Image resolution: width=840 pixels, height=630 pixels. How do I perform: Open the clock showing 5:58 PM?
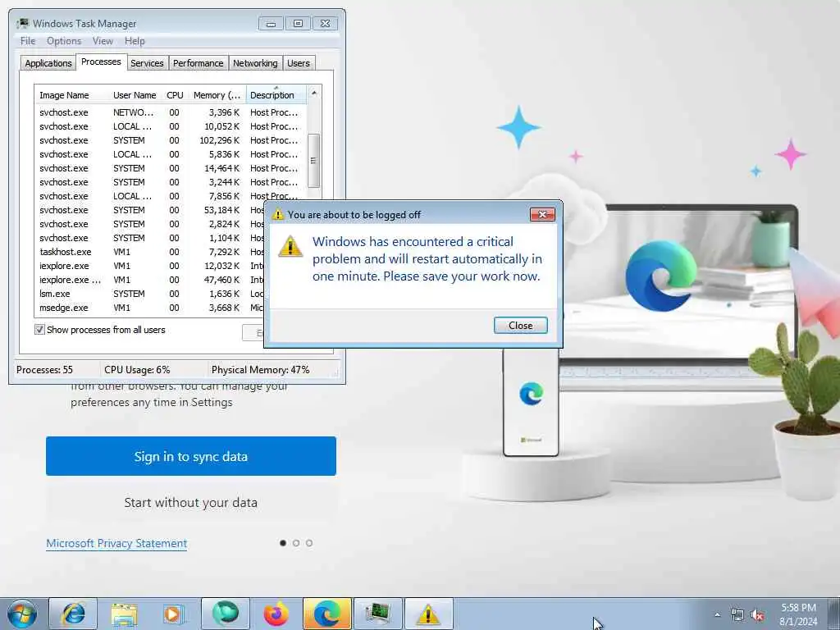(798, 614)
